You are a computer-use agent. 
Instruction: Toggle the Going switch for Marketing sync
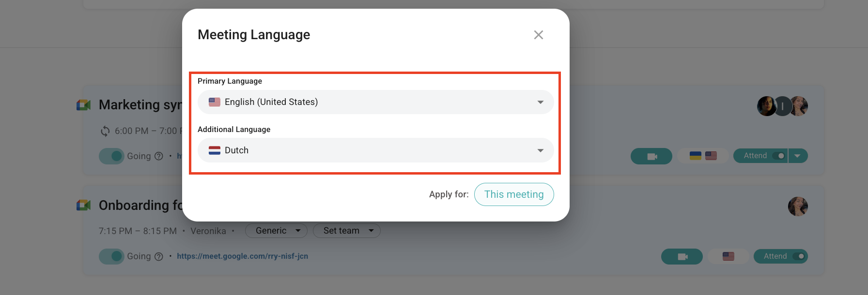click(112, 156)
